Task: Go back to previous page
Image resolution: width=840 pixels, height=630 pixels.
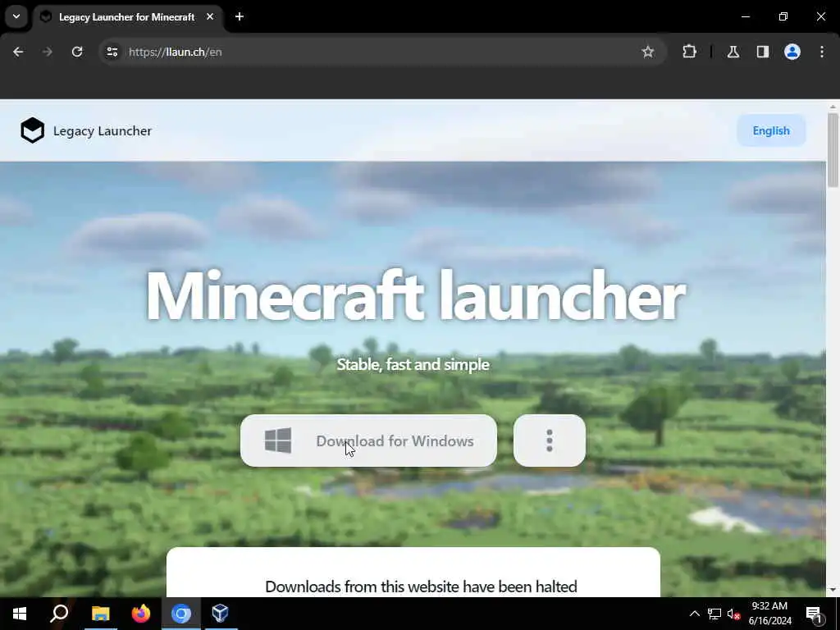Action: coord(18,52)
